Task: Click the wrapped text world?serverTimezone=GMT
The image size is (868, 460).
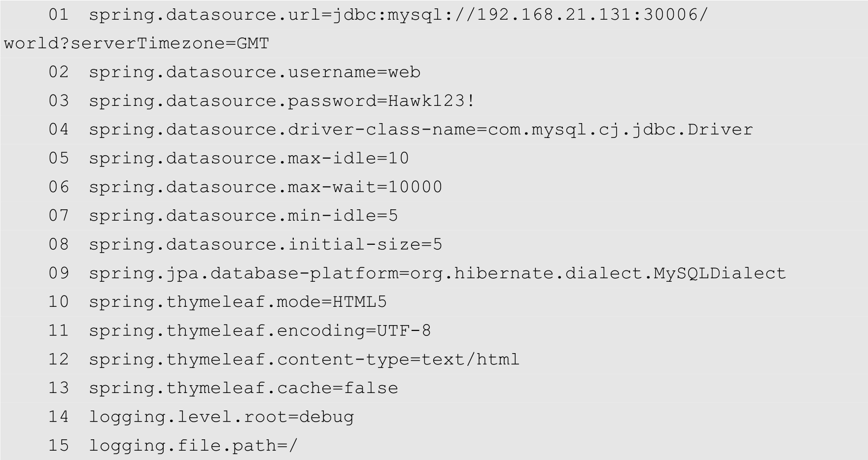Action: tap(137, 43)
